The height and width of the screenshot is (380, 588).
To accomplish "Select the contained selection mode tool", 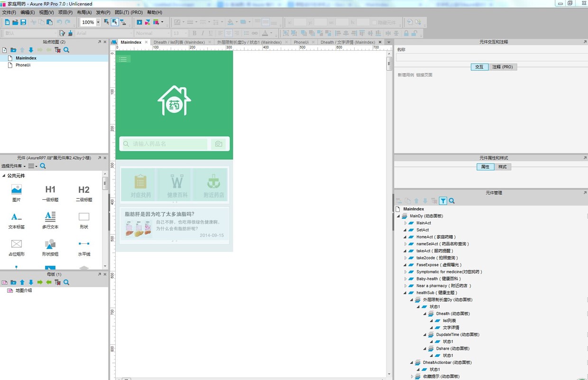I will tap(115, 22).
